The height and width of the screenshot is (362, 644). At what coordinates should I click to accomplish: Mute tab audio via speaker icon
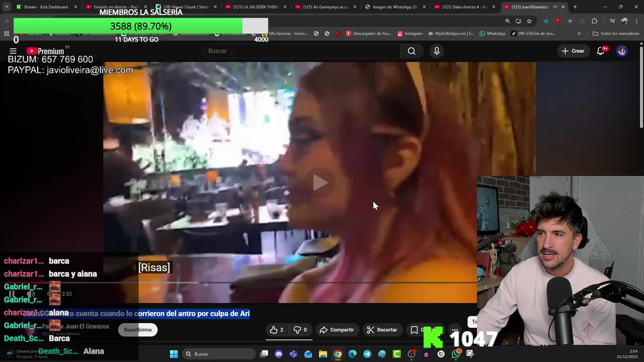555,7
